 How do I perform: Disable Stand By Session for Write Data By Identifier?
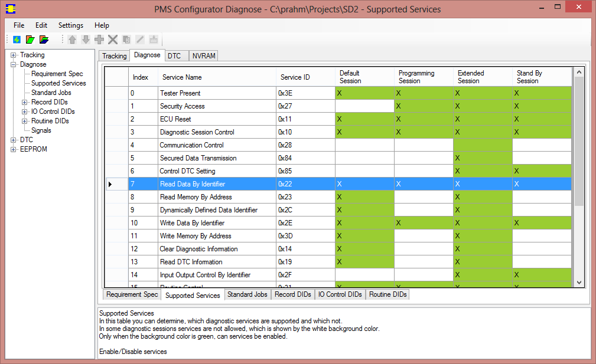click(541, 222)
